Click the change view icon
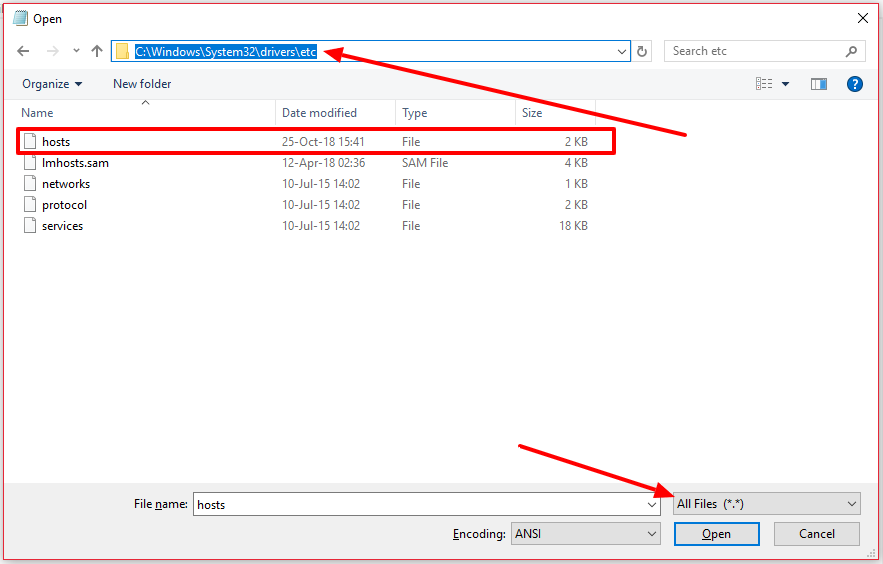Screen dimensions: 883x564 [x=765, y=84]
